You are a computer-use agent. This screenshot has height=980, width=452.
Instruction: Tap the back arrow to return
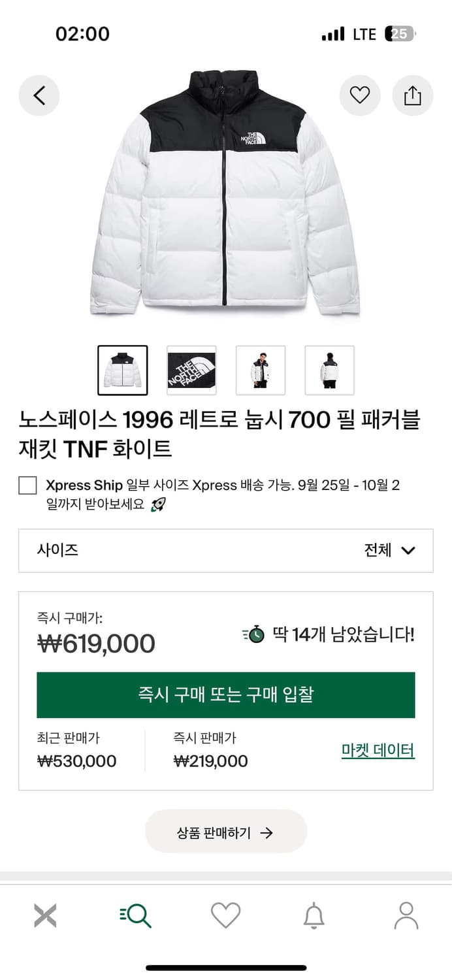click(x=39, y=95)
